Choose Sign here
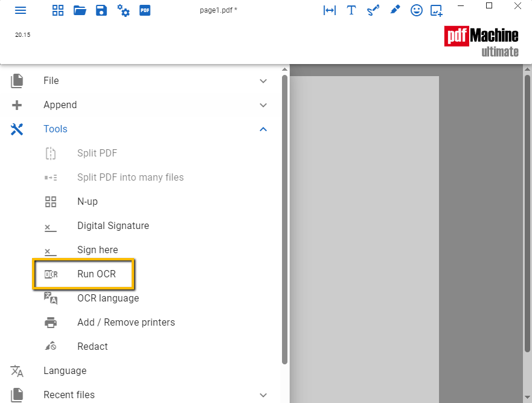Screen dimensions: 532x403 98,250
